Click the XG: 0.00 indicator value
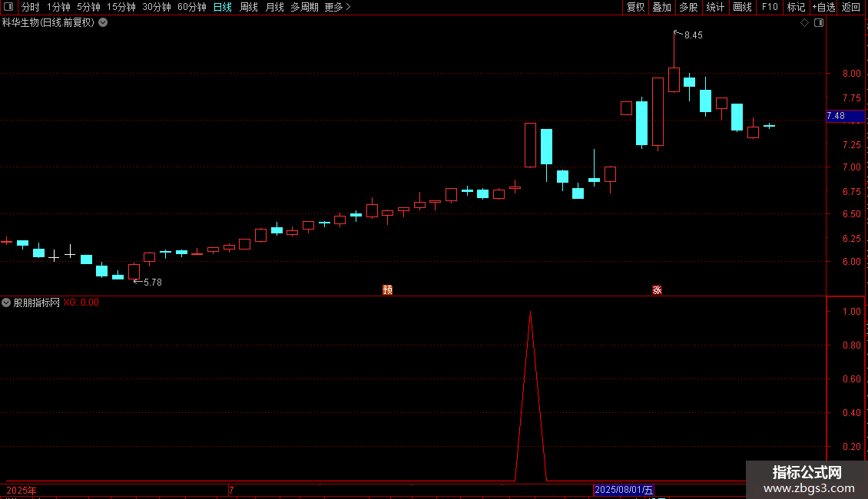 click(x=81, y=302)
